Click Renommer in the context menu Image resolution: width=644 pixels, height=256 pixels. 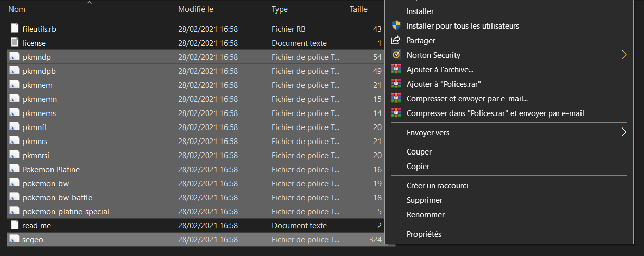tap(425, 215)
